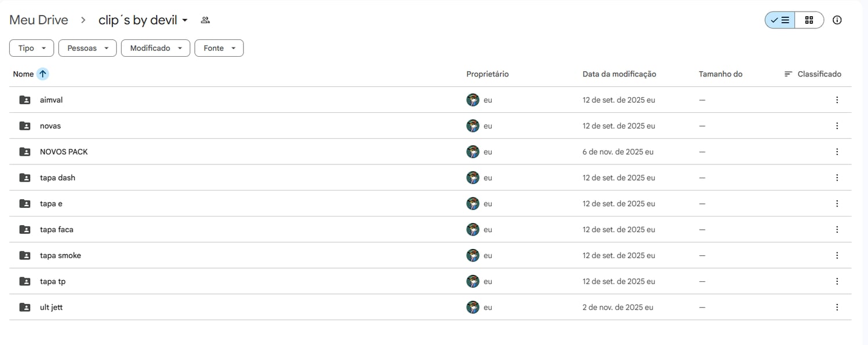
Task: Open the info details panel icon
Action: pyautogui.click(x=837, y=20)
